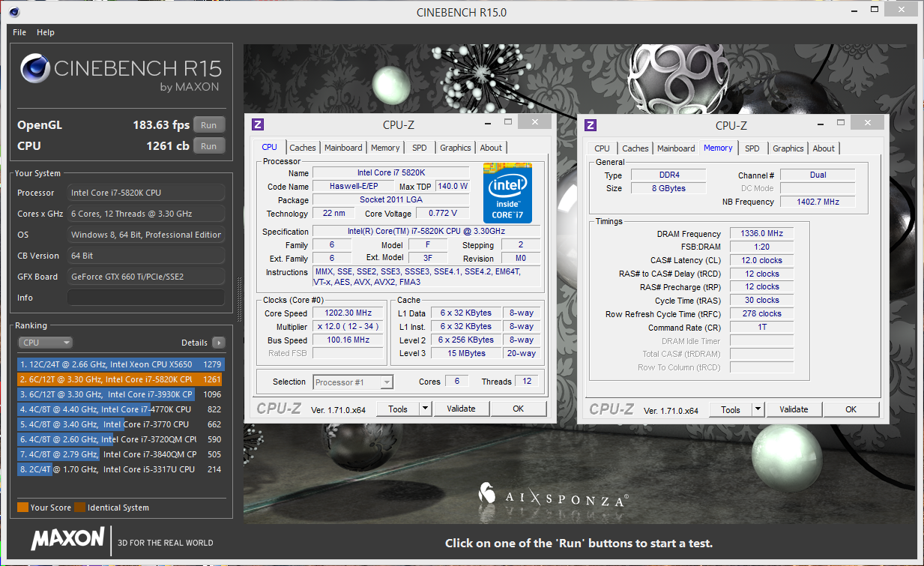Click the DRAM Frequency value "1336.0 MHz"
The image size is (924, 566).
click(x=761, y=234)
